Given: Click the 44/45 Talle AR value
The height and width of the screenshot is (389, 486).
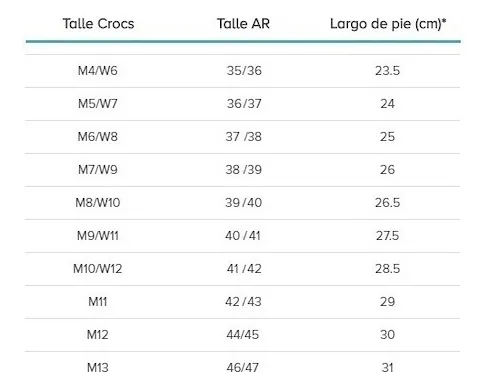Looking at the screenshot, I should 243,335.
